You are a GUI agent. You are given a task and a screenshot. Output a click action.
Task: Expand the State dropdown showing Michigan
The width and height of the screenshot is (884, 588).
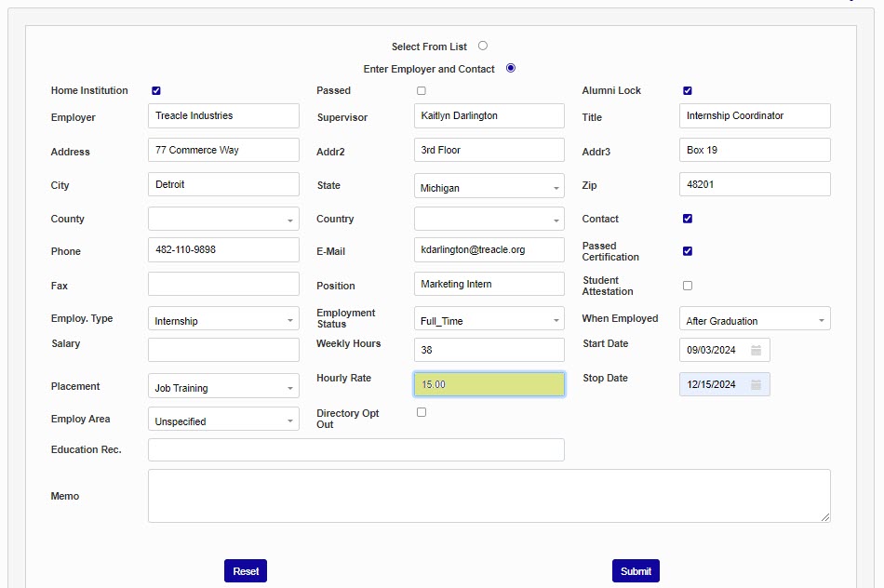pyautogui.click(x=489, y=187)
